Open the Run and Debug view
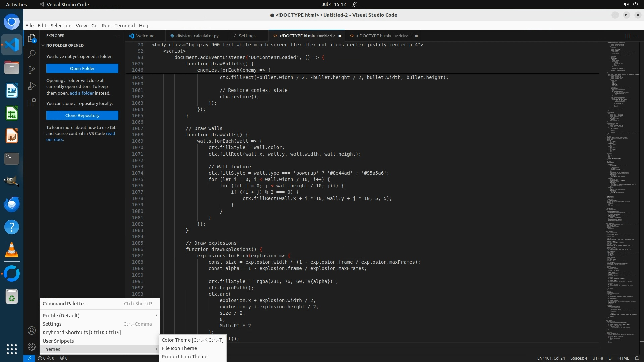 32,86
